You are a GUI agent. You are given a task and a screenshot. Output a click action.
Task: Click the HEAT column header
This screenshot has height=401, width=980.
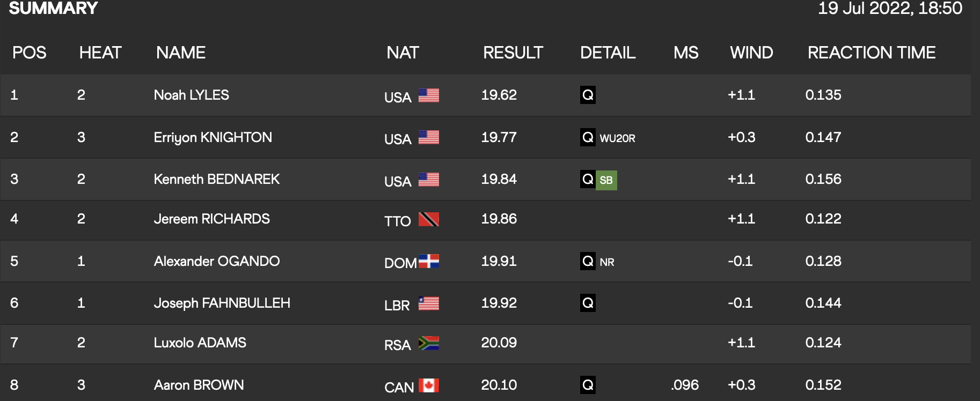click(100, 53)
